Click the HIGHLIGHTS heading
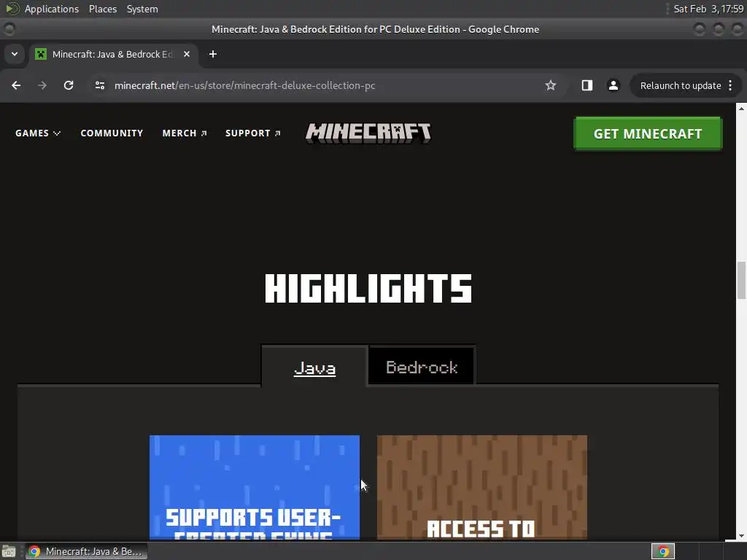Image resolution: width=747 pixels, height=560 pixels. point(368,289)
